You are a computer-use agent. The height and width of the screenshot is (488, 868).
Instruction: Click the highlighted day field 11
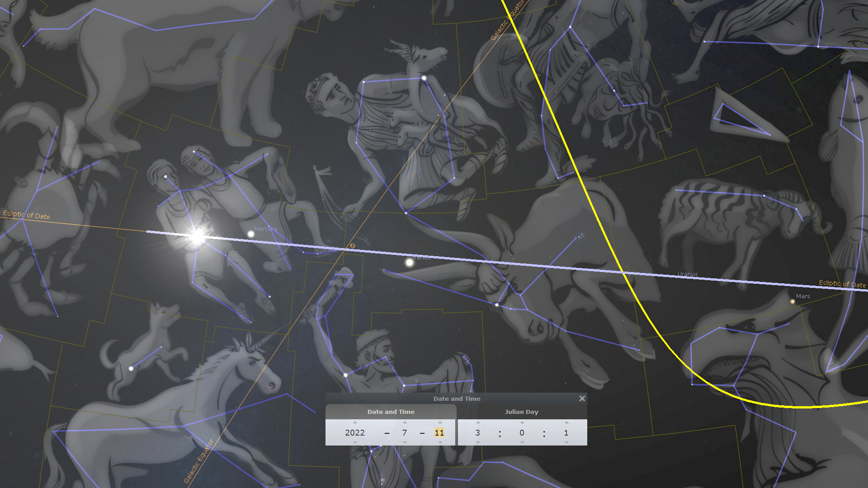[439, 432]
